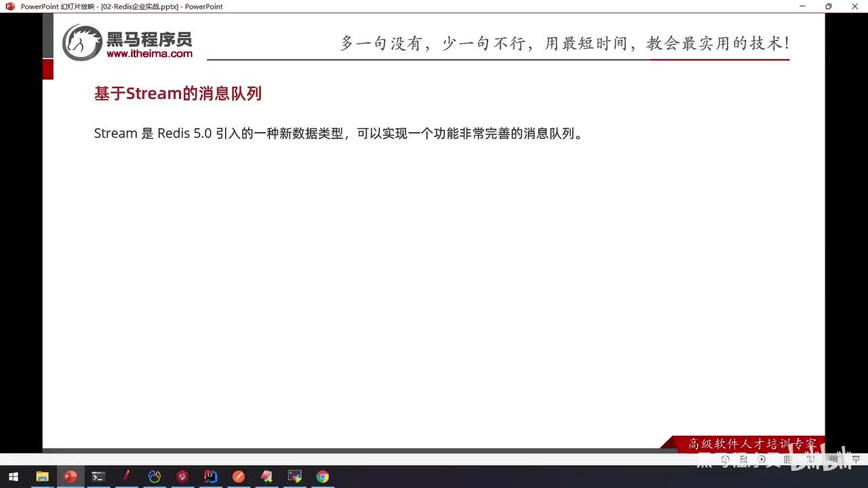Click the www.itheima.com address on the slide

pos(149,54)
